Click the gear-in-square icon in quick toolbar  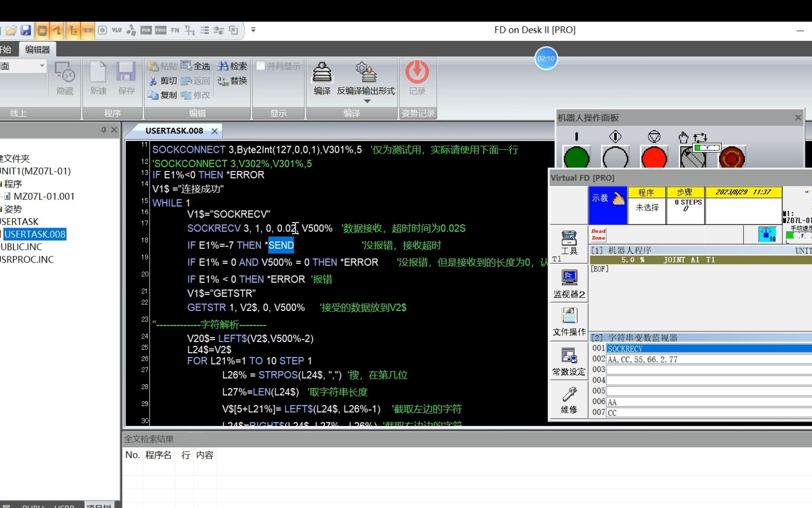point(102,30)
